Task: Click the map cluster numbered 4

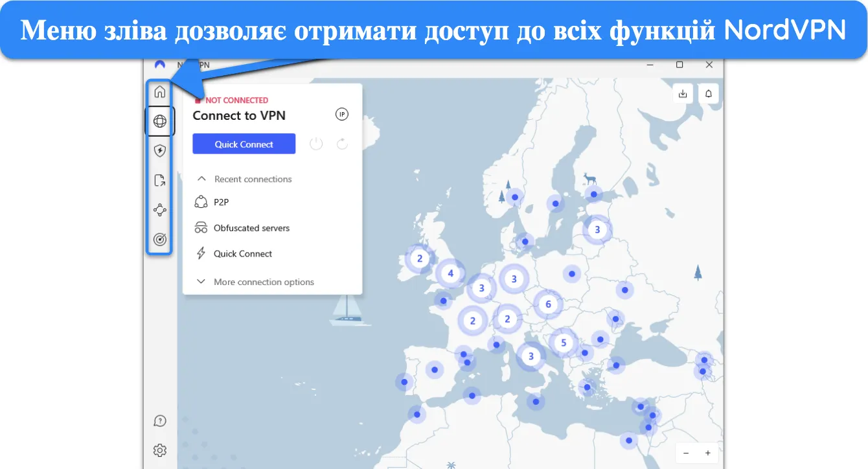Action: pos(451,273)
